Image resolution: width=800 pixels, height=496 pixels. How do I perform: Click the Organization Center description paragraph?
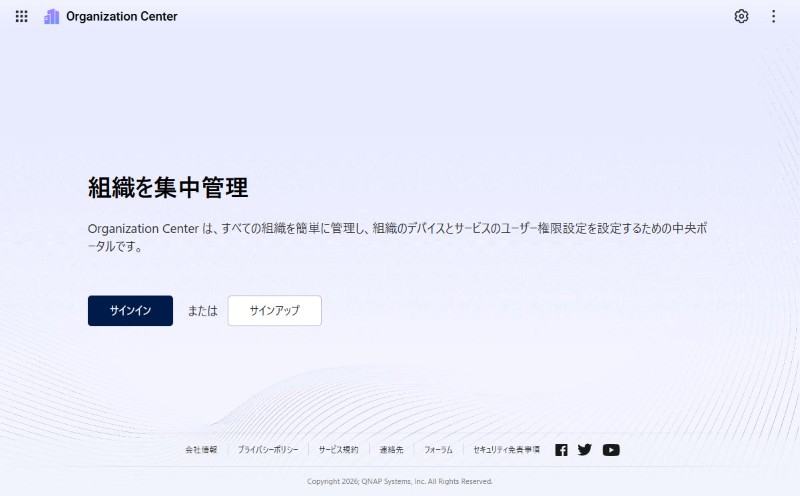pyautogui.click(x=400, y=237)
